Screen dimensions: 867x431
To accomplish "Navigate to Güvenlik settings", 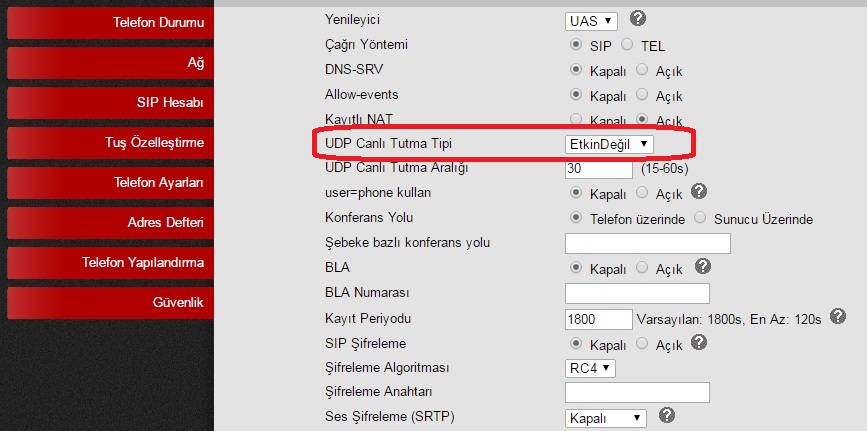I will (x=111, y=302).
